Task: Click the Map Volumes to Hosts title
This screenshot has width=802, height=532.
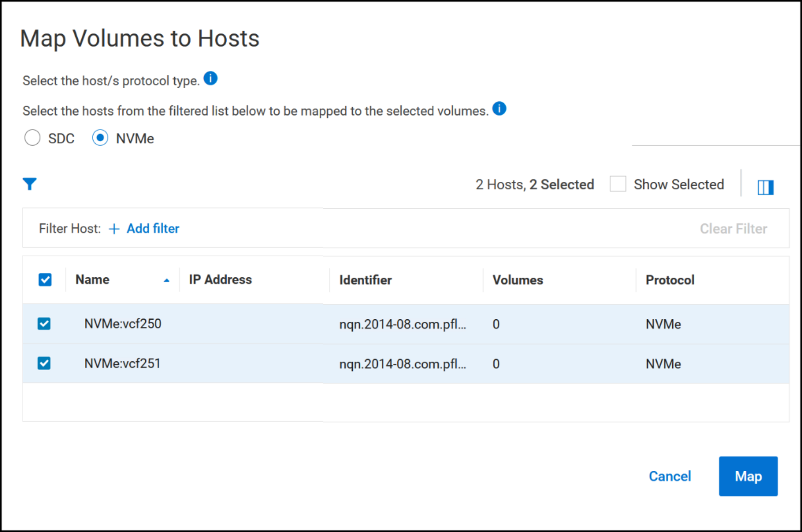Action: point(140,39)
